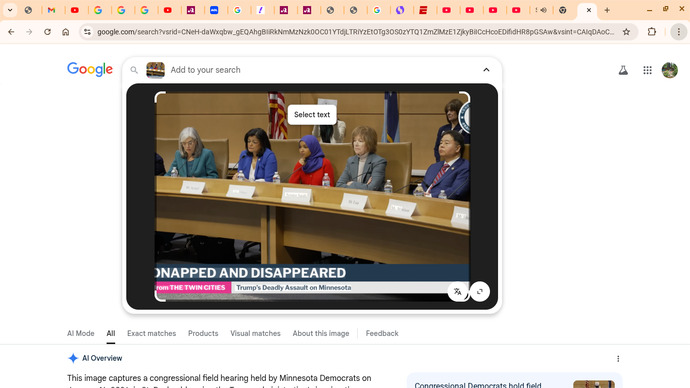Open the Exact matches tab
This screenshot has width=690, height=388.
151,333
